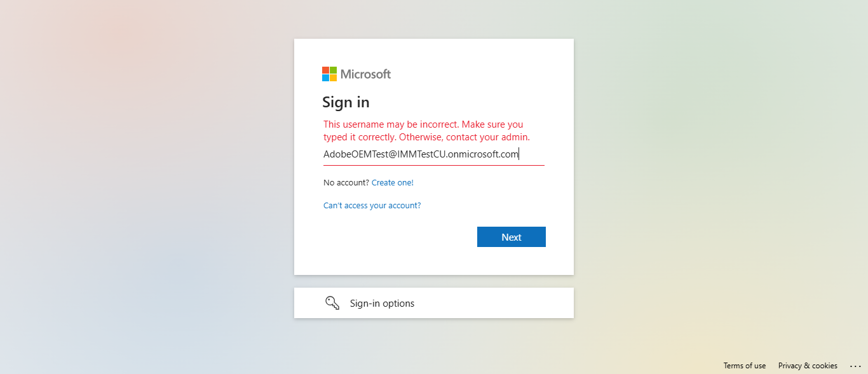The width and height of the screenshot is (868, 374).
Task: Open the Privacy & cookies link
Action: 808,366
